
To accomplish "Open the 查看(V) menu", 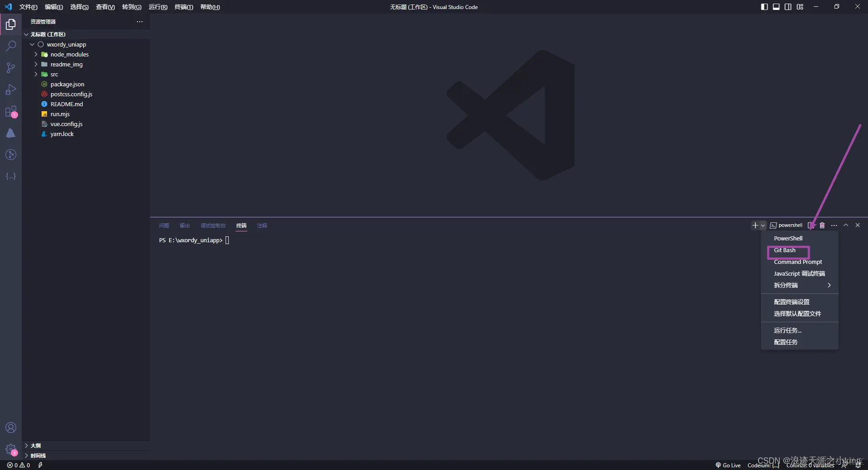I will pos(105,7).
